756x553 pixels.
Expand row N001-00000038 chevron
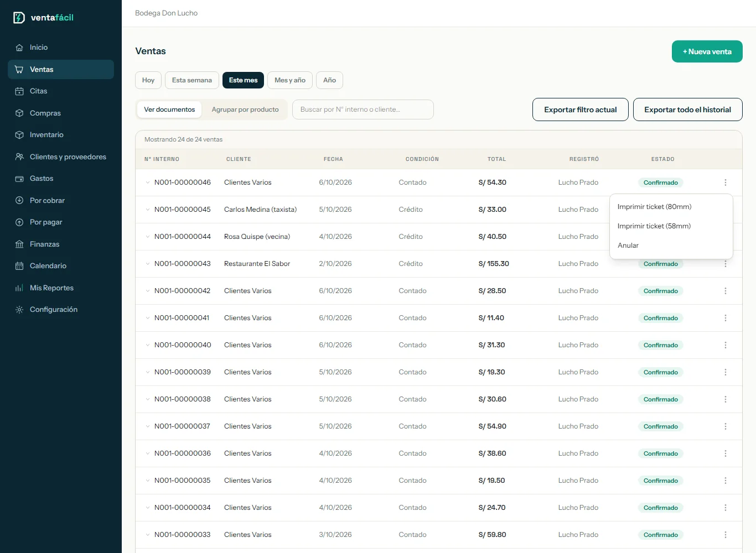point(148,399)
